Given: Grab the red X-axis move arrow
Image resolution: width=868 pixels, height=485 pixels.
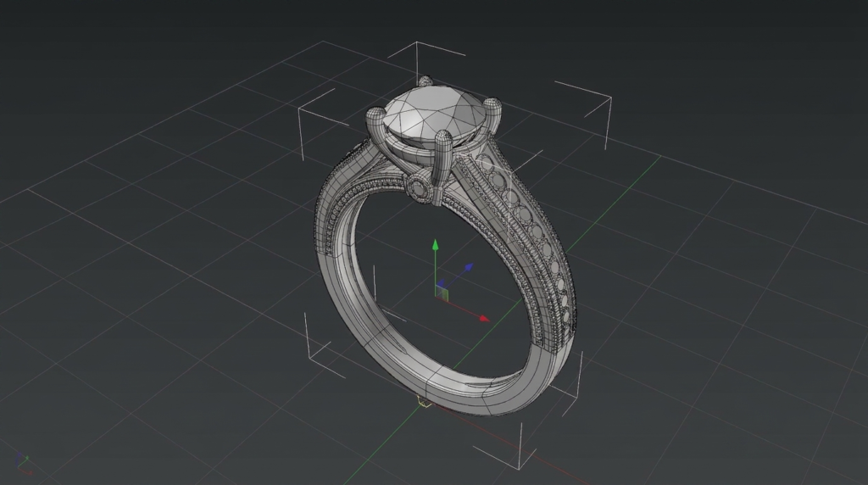Looking at the screenshot, I should point(484,318).
